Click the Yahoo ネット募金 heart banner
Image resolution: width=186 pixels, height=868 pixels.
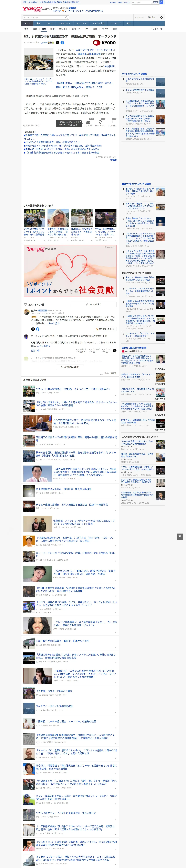click(70, 271)
